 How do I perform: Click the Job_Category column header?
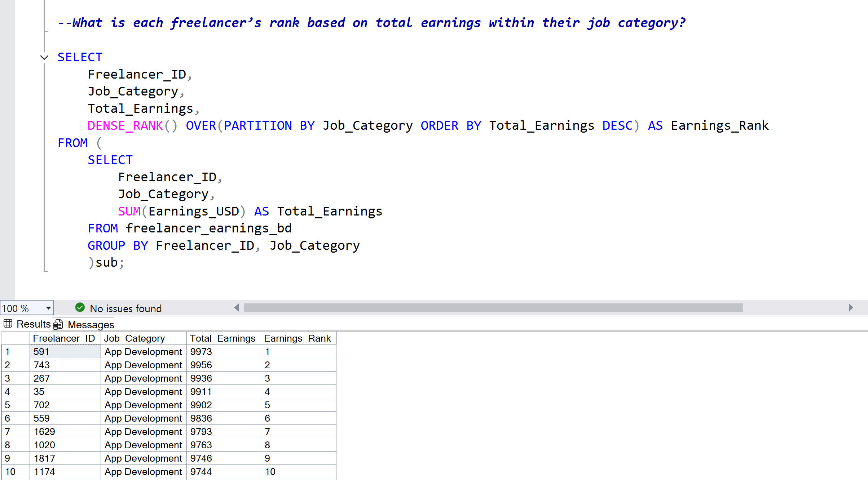click(134, 338)
